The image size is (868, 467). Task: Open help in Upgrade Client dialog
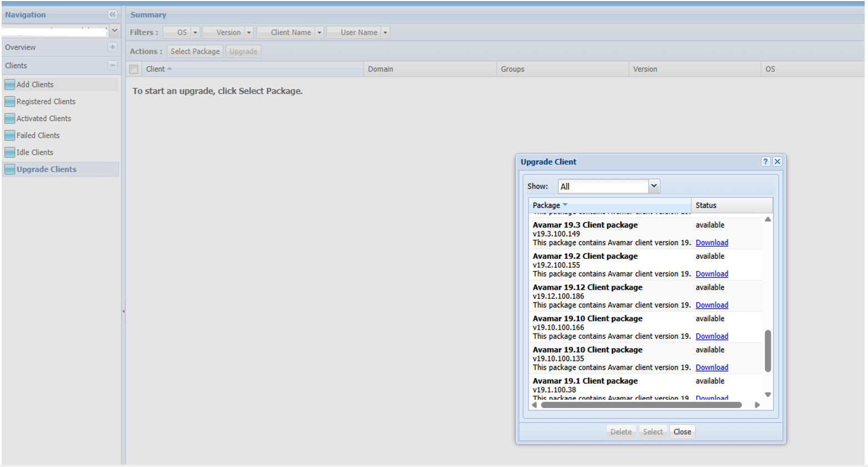(x=765, y=162)
